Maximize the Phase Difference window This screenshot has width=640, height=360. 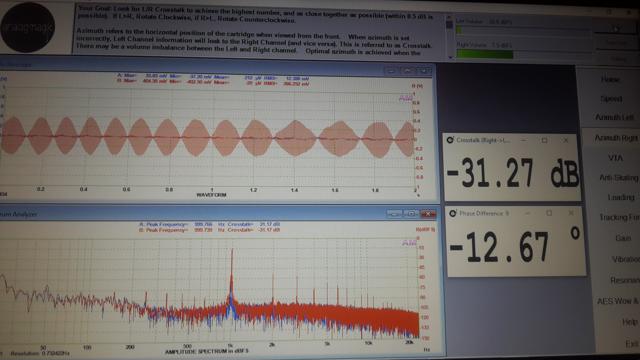coord(549,213)
